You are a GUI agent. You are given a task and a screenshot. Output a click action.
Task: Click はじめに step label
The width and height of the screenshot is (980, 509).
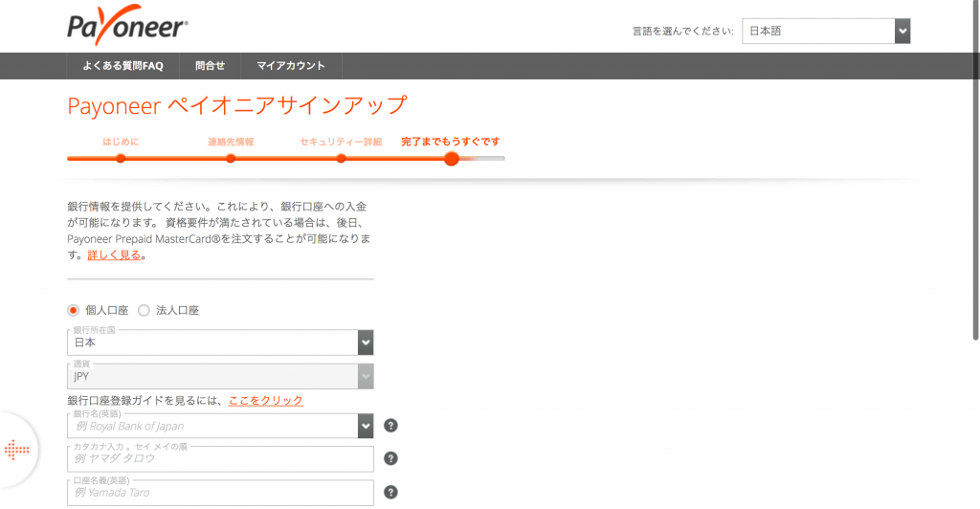(x=121, y=142)
